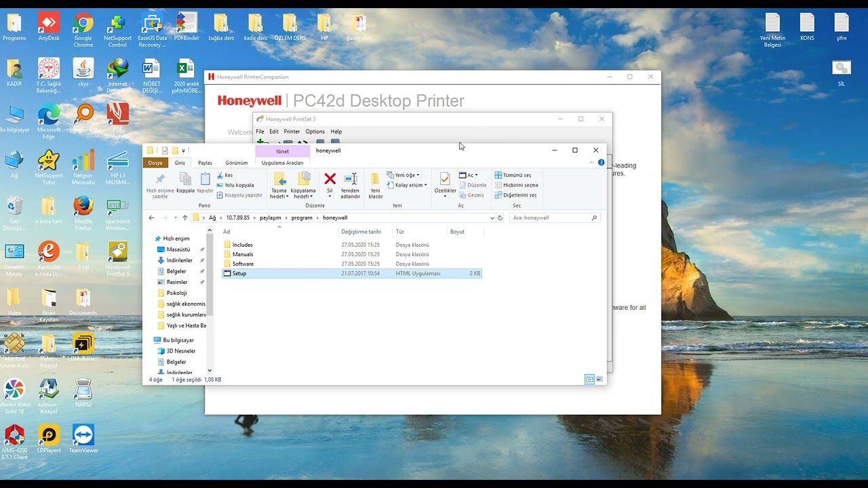The width and height of the screenshot is (868, 488).
Task: Refresh the honeywell folder view
Action: (500, 218)
